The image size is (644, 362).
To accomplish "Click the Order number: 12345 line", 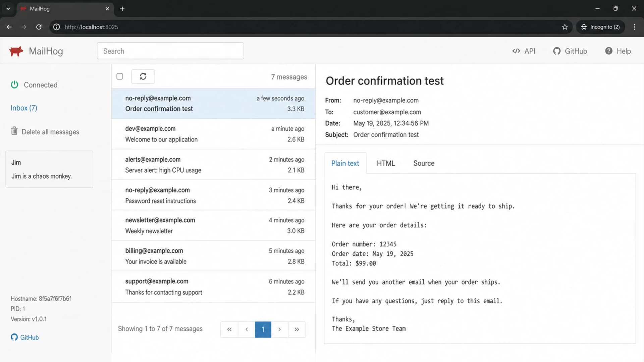I will pos(364,244).
